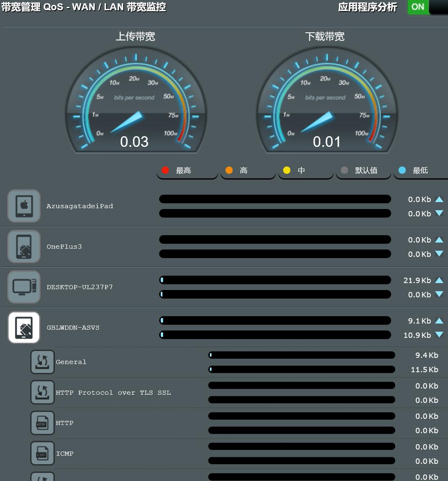Image resolution: width=448 pixels, height=481 pixels.
Task: Expand OnePlus3 traffic details
Action: tap(23, 246)
